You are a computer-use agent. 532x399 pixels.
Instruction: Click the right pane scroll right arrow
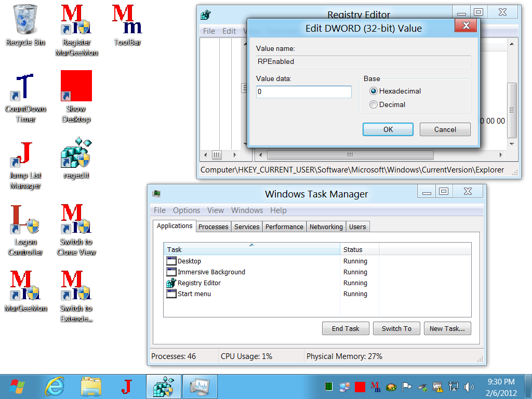(501, 155)
